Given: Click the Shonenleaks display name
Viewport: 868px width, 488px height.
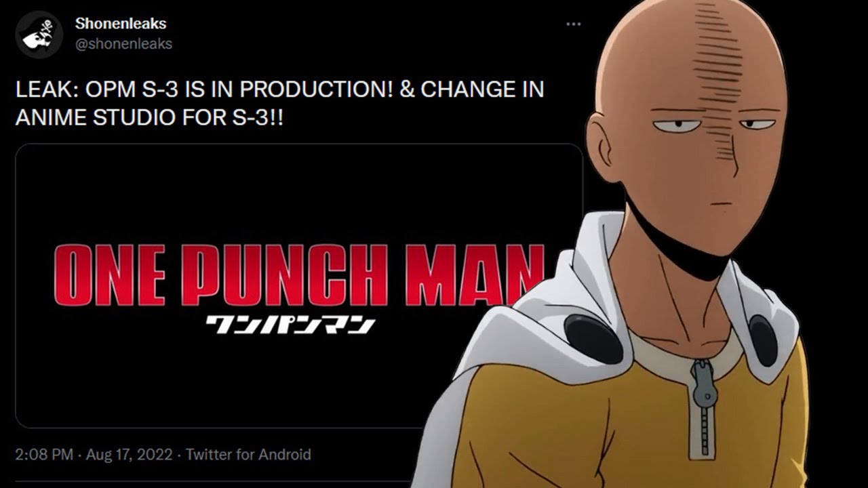Looking at the screenshot, I should coord(121,23).
